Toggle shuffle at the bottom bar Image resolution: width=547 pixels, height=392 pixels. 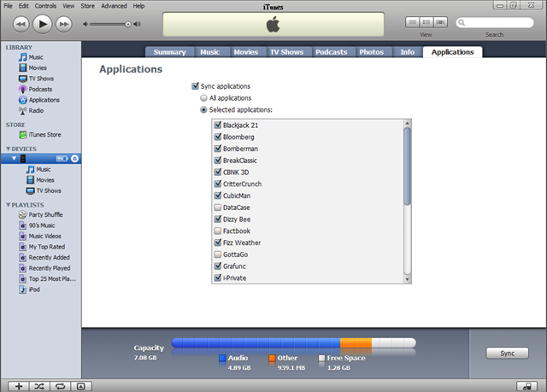click(39, 386)
